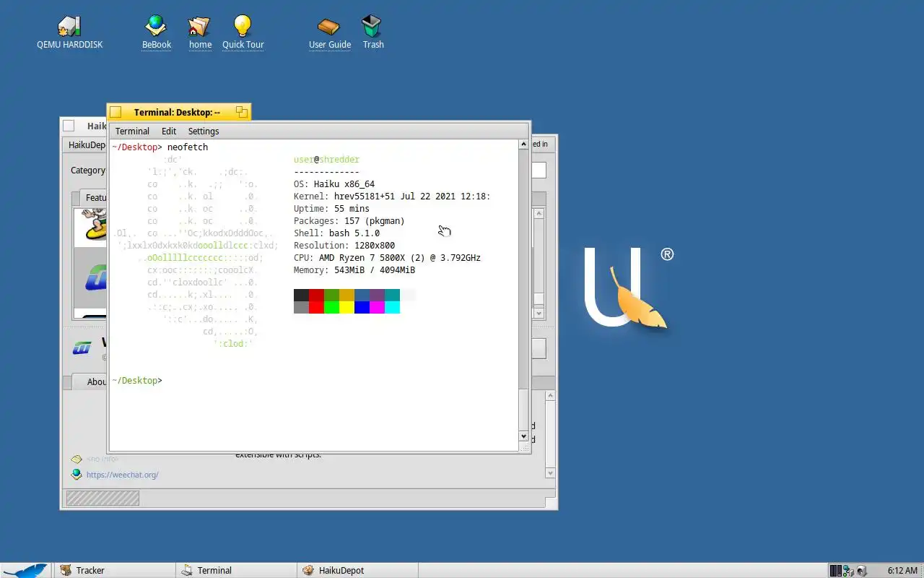This screenshot has height=578, width=924.
Task: Open the Edit menu in Terminal window
Action: 169,131
